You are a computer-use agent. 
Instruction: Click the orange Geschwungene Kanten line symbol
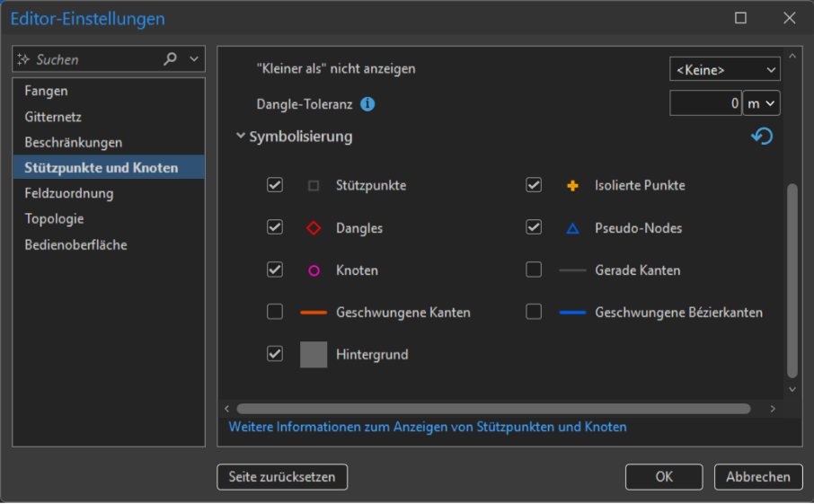(314, 313)
